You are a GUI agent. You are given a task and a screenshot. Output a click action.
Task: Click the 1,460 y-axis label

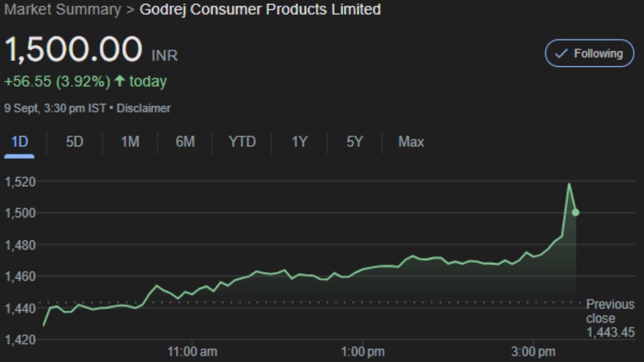(20, 277)
